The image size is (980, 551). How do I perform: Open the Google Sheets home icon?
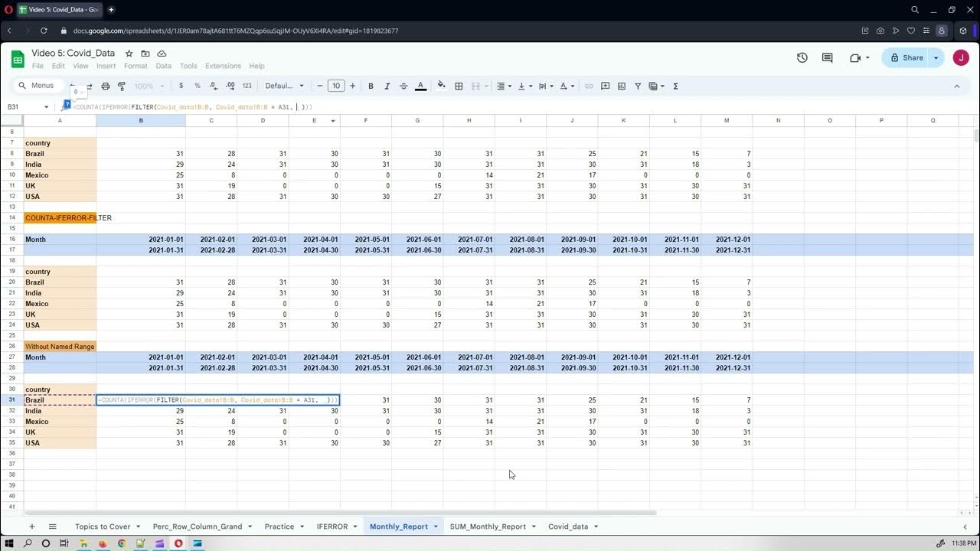coord(17,58)
